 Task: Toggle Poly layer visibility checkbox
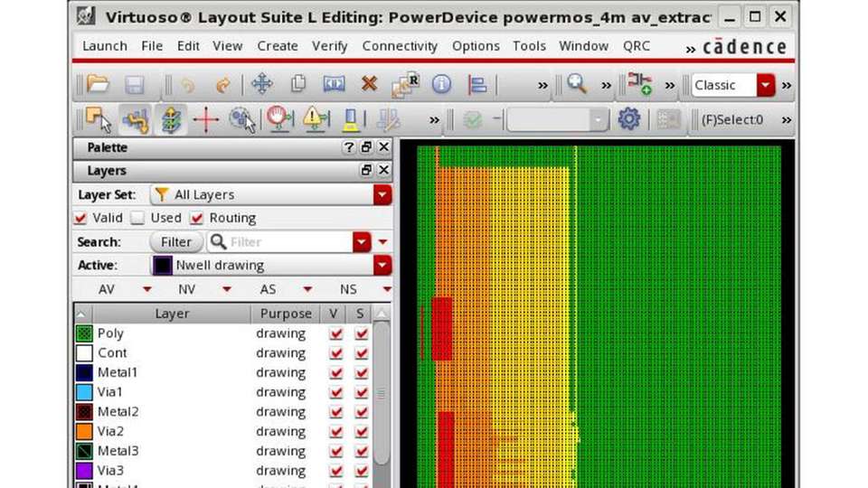click(x=335, y=333)
